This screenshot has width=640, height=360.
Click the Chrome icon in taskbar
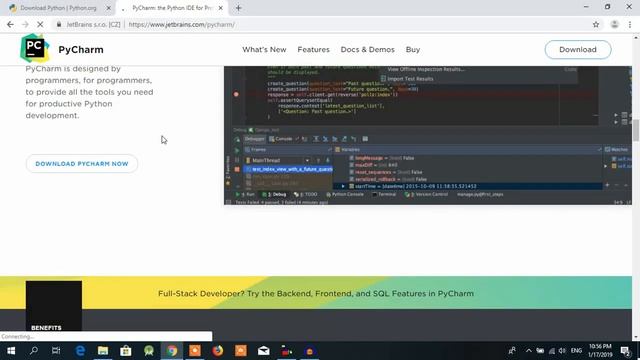click(172, 351)
